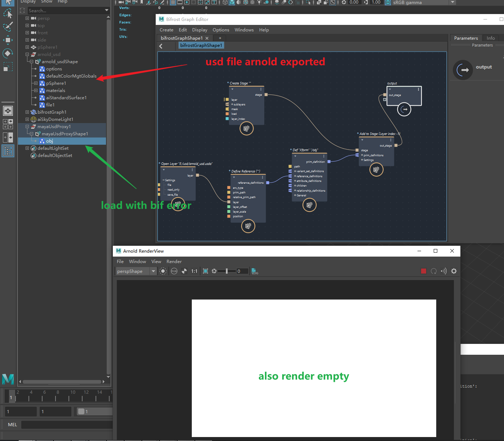This screenshot has height=441, width=504.
Task: Toggle the alpha channel display in RenderView
Action: (x=184, y=271)
